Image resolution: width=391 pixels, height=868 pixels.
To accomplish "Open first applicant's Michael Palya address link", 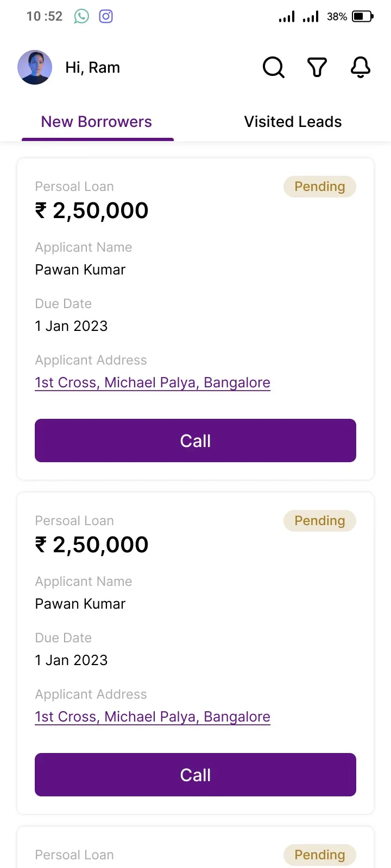I will tap(153, 382).
